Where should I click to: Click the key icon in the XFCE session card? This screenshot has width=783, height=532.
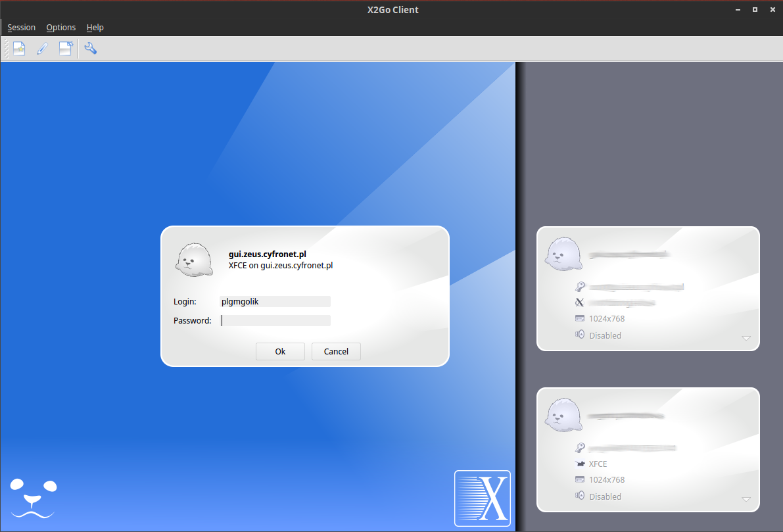coord(580,448)
